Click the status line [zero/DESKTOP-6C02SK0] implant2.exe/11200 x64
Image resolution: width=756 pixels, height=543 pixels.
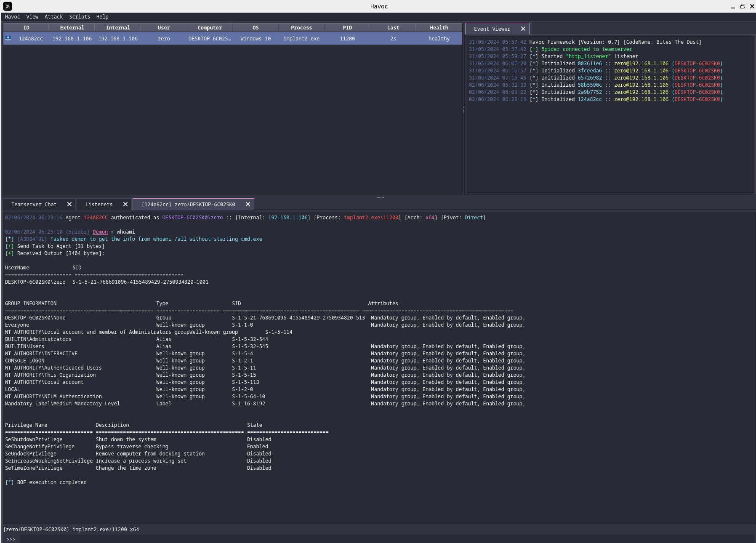pos(71,530)
